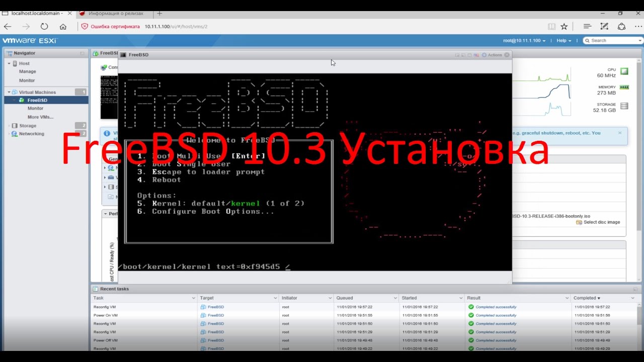Image resolution: width=644 pixels, height=362 pixels.
Task: Open Task column dropdown arrow
Action: point(194,298)
